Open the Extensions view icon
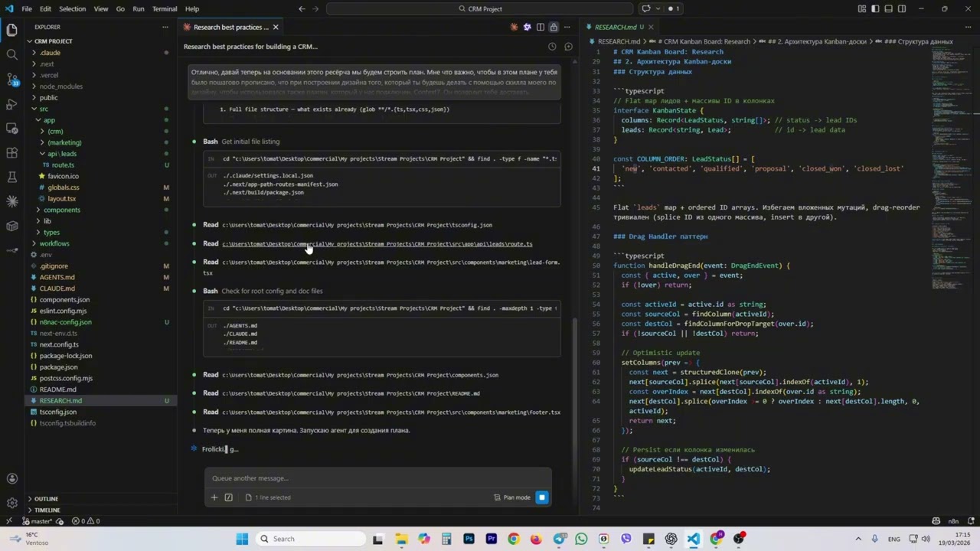This screenshot has height=551, width=980. pos(11,153)
